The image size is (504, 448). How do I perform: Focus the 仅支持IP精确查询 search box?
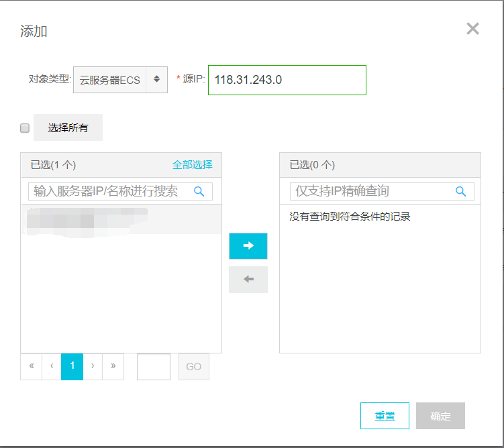click(x=382, y=191)
